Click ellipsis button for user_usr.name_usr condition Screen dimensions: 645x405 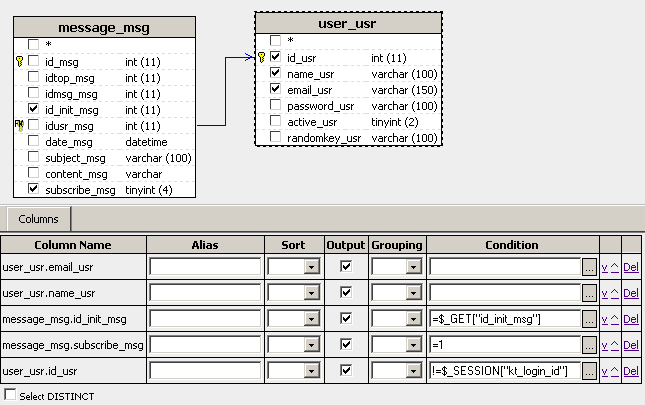point(590,293)
